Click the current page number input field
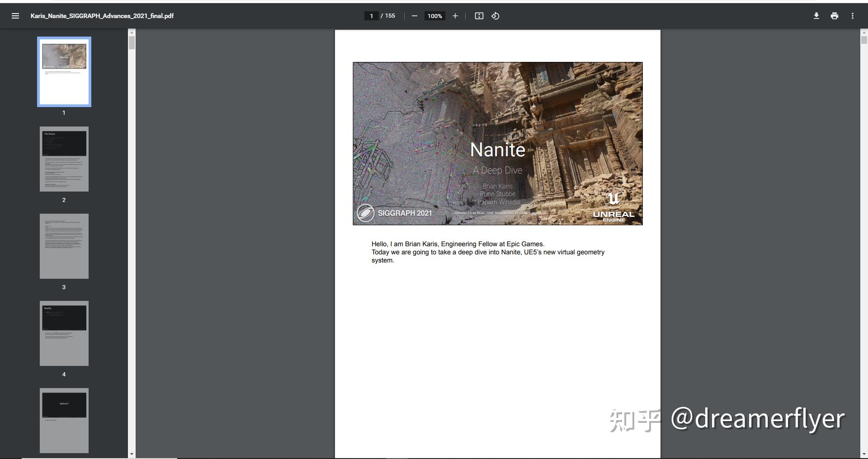 coord(371,15)
